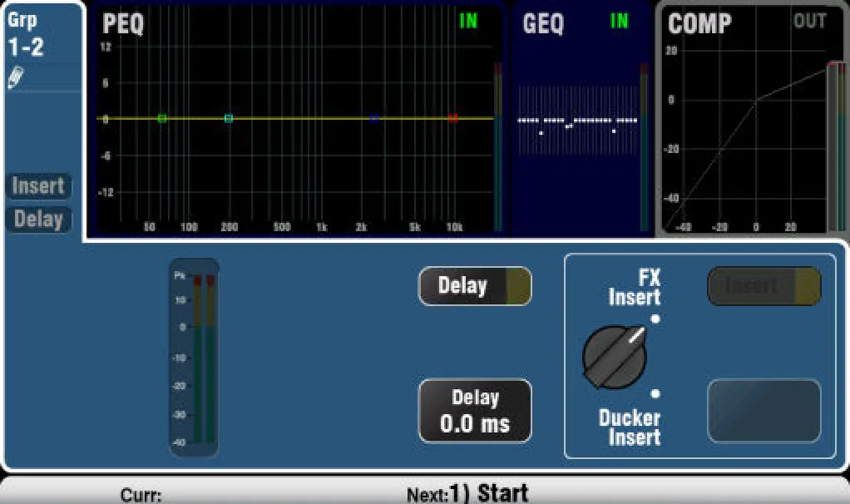Click the FX/Ducker insert selector knob
This screenshot has height=504, width=850.
click(x=615, y=357)
